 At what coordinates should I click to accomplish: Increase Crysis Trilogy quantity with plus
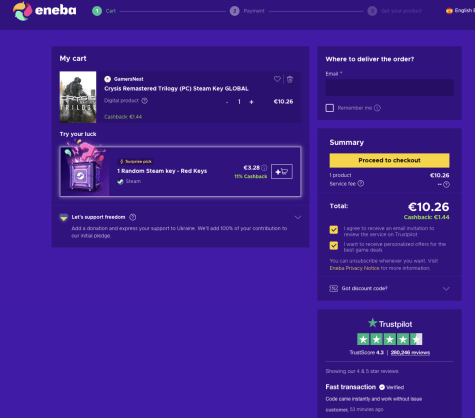251,102
